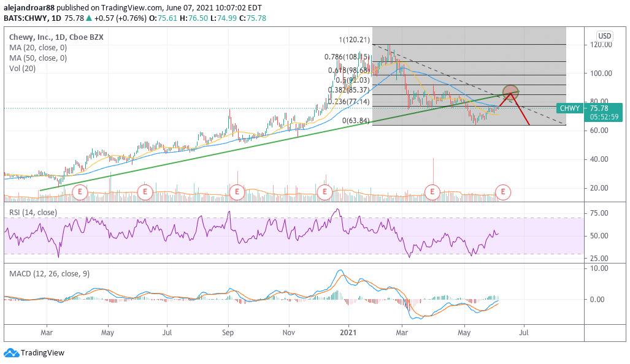Click the 40.00 price axis label
Viewport: 630px width, 364px height.
pos(599,159)
